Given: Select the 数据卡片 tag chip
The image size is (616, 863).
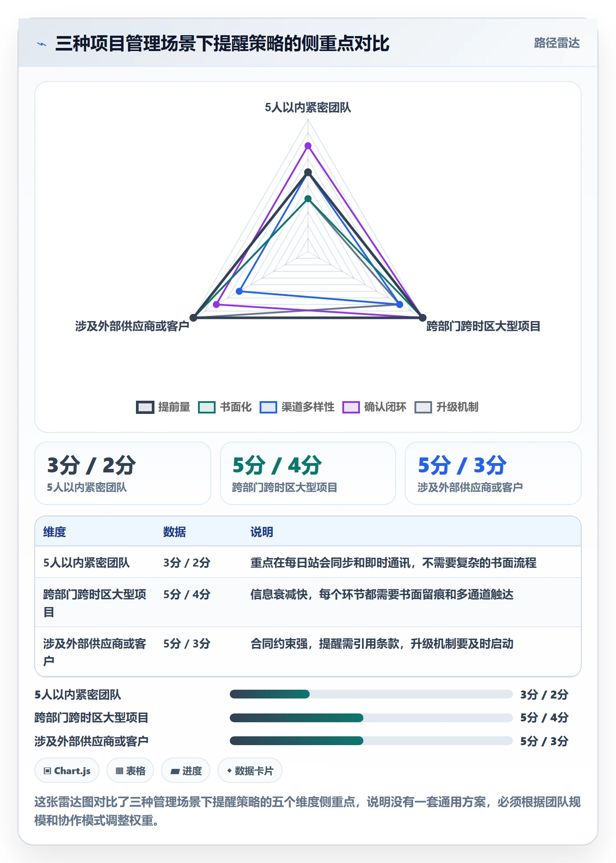Looking at the screenshot, I should (250, 771).
